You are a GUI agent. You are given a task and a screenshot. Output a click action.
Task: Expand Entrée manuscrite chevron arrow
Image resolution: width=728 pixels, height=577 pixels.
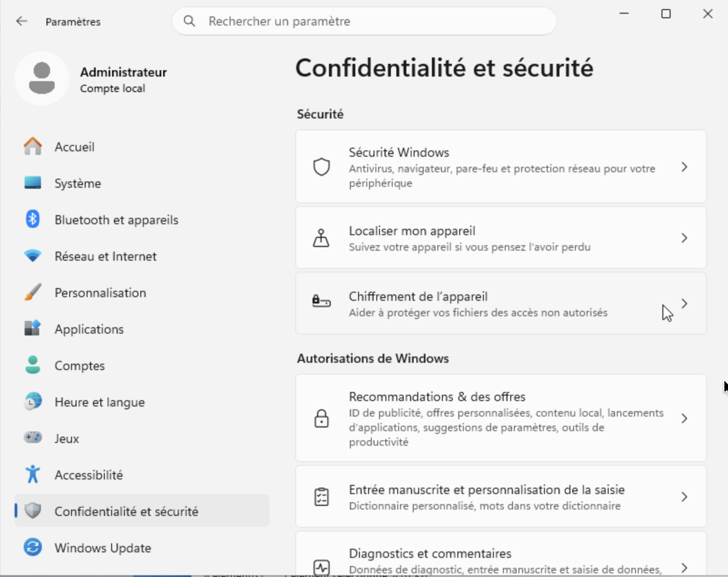(684, 497)
